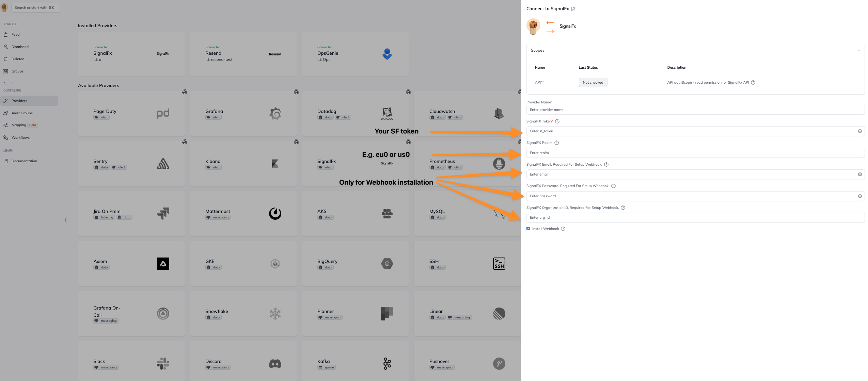Click the help icon beside SignalFX Realm
The width and height of the screenshot is (868, 381).
click(556, 143)
